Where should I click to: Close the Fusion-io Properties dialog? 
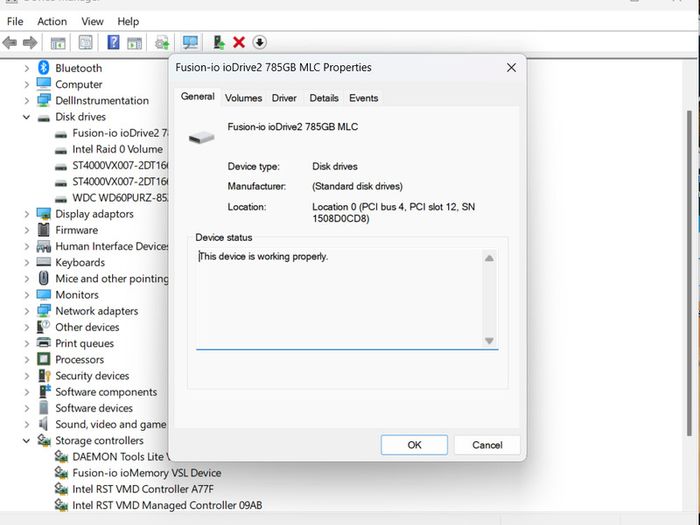(x=512, y=67)
